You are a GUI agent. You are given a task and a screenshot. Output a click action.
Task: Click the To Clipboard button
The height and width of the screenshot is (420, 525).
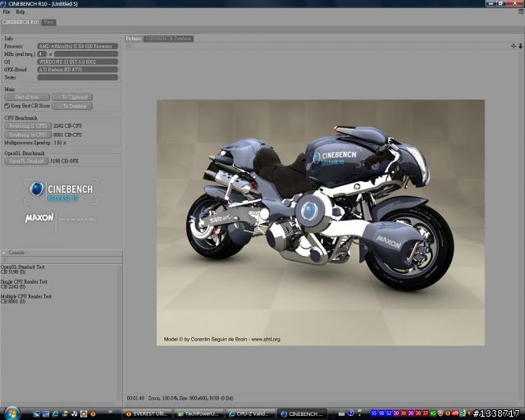click(x=72, y=97)
